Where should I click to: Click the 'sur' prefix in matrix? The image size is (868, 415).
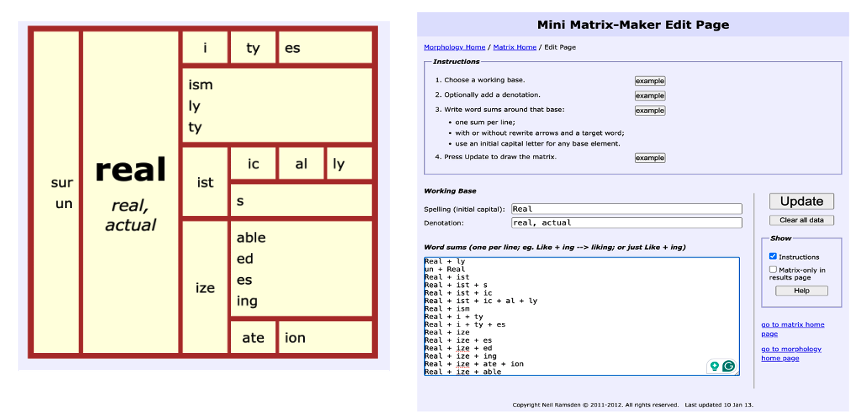click(x=62, y=183)
